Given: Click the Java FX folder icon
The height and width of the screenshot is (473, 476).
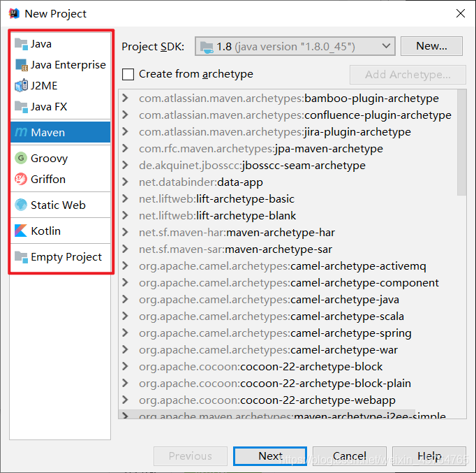Looking at the screenshot, I should 21,107.
